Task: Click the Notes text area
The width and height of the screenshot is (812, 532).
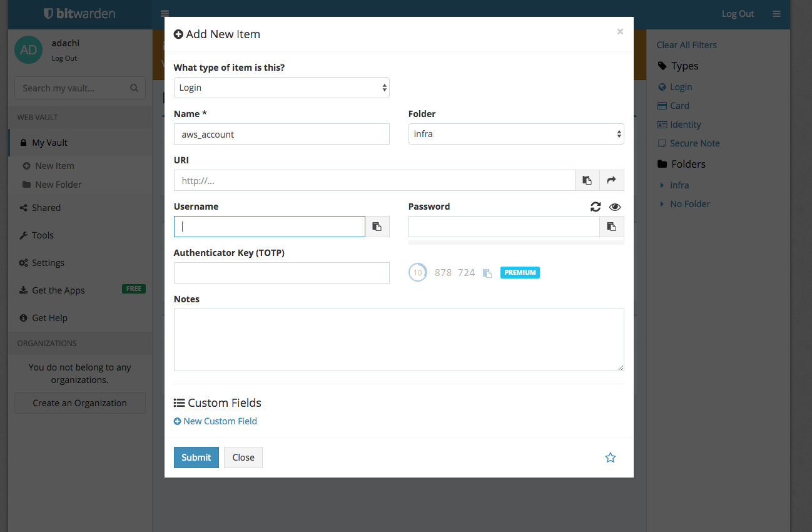Action: point(398,339)
